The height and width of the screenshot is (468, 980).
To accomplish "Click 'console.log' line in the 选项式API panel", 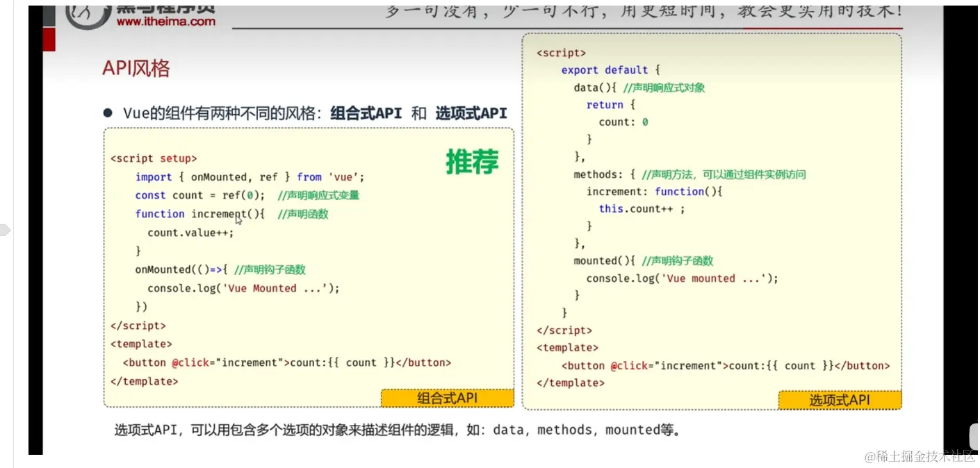I will click(683, 278).
